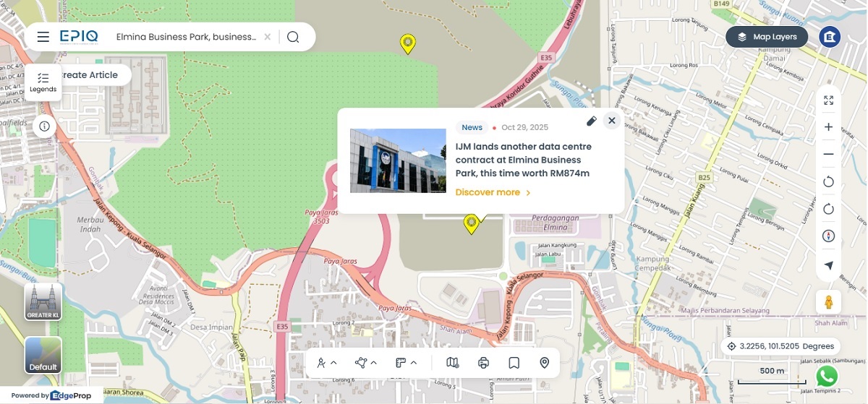The image size is (868, 404).
Task: Select the Greater KL region tile
Action: pyautogui.click(x=43, y=301)
